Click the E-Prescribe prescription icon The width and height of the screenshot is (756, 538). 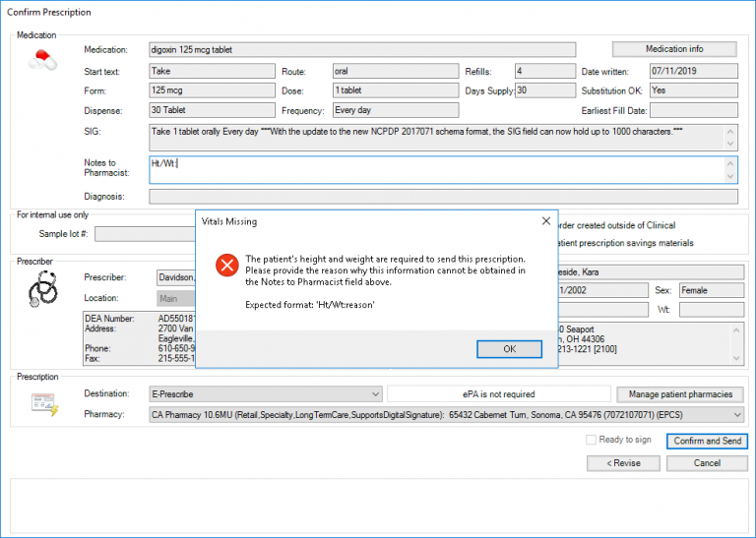44,403
